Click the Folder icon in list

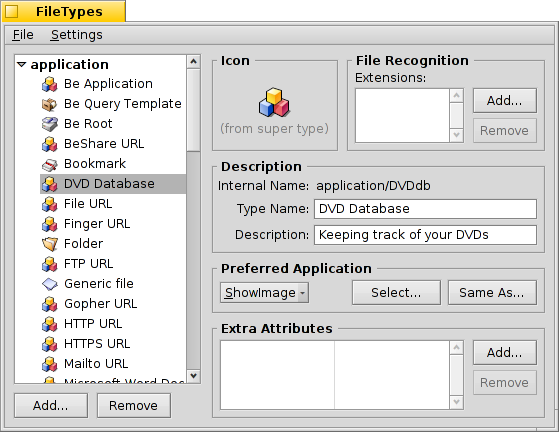coord(50,244)
